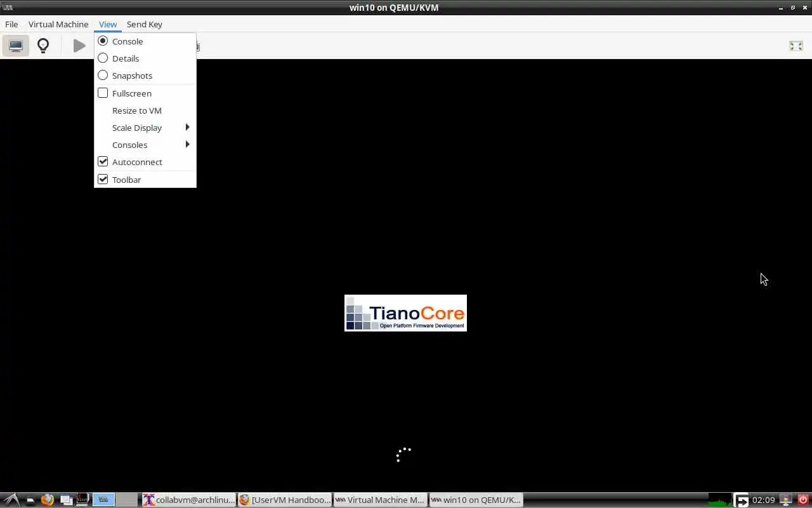812x508 pixels.
Task: Maximize the win10 on QEMU/KVM window
Action: (x=792, y=8)
